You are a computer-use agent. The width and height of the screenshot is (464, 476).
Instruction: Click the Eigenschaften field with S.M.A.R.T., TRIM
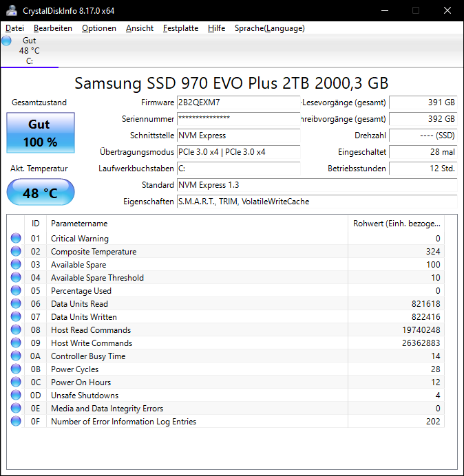coord(317,202)
